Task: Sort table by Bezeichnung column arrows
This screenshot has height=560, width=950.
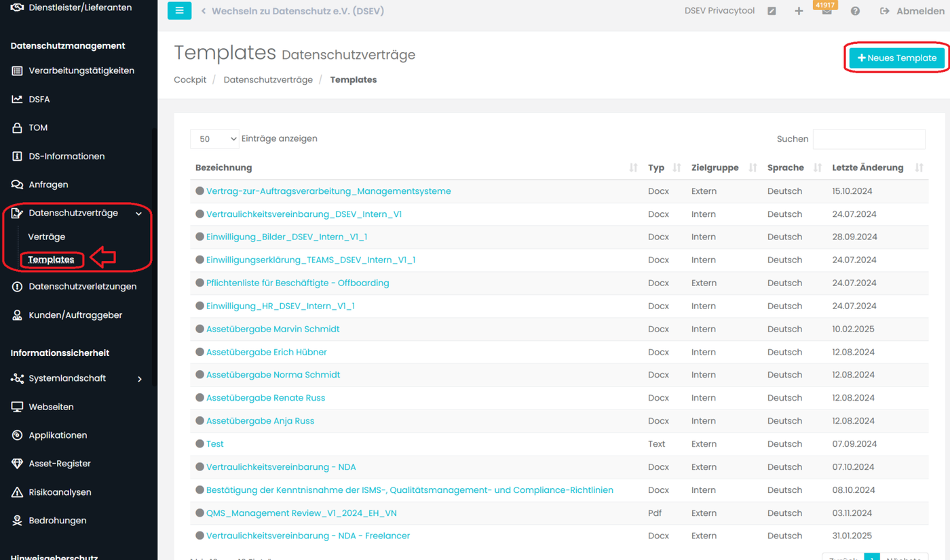Action: (x=633, y=167)
